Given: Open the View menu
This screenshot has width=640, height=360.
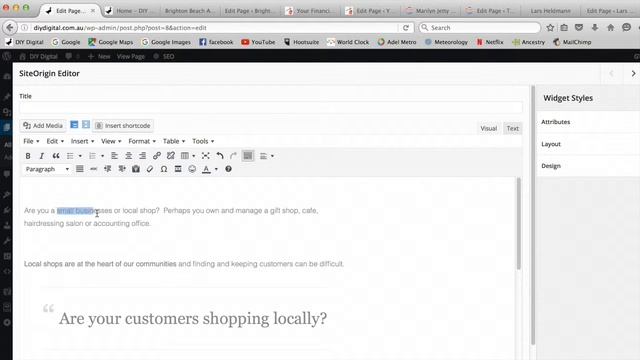Looking at the screenshot, I should click(111, 141).
